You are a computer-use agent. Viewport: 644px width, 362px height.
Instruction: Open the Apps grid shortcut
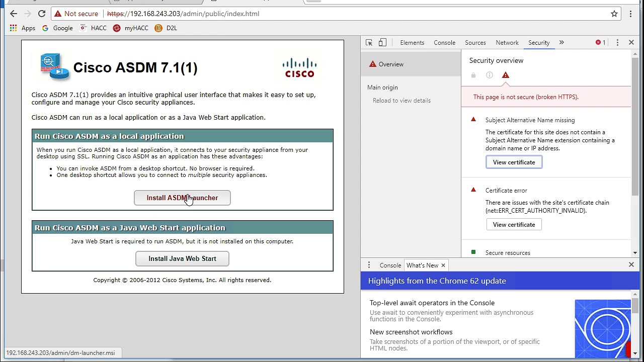coord(23,28)
